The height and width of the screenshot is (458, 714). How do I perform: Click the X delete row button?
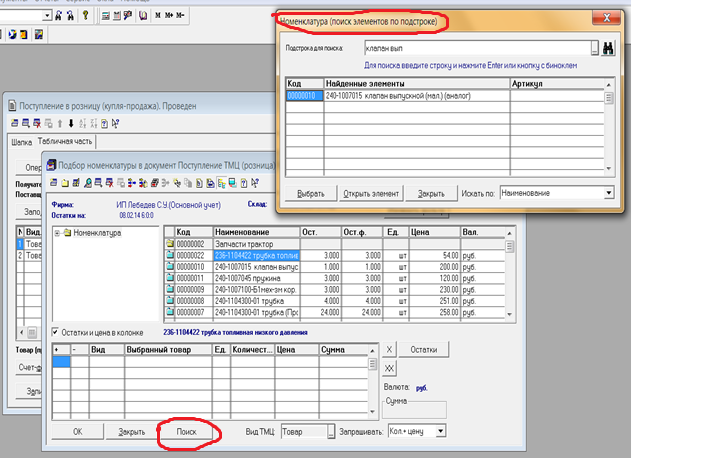[389, 349]
